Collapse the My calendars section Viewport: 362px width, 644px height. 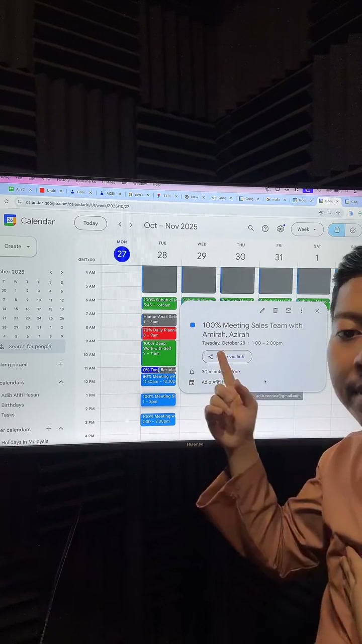61,382
